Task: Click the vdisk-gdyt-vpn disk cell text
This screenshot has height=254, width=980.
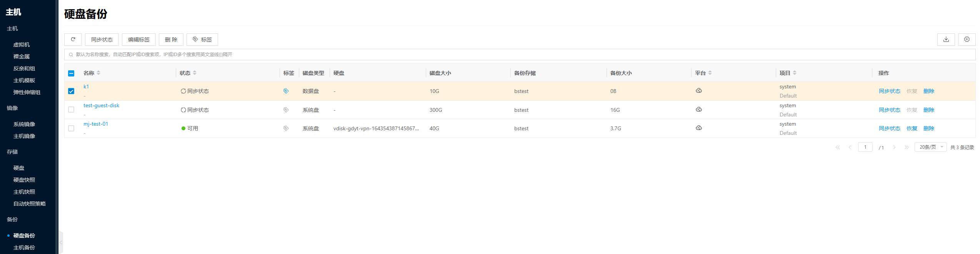Action: click(376, 128)
